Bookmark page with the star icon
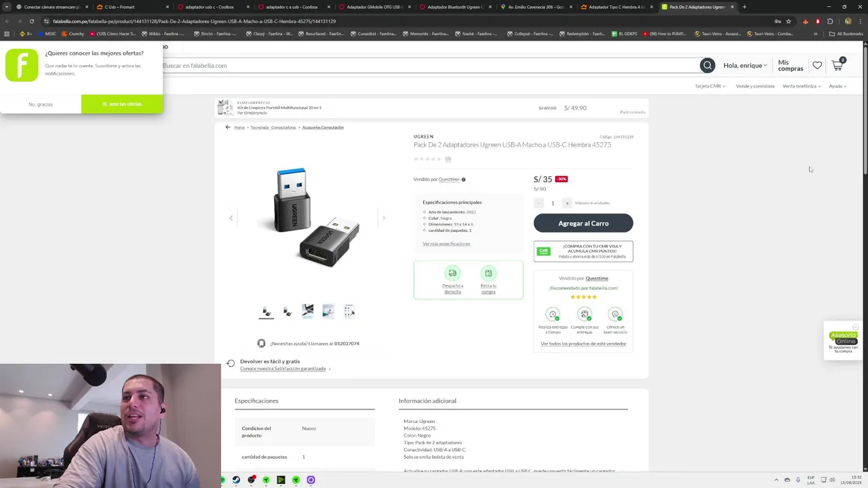 [789, 21]
